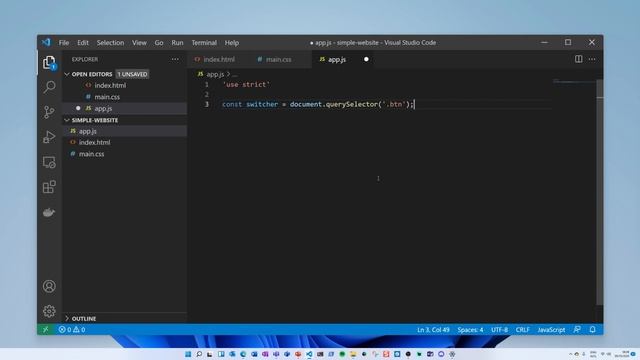Split the editor to the right
The height and width of the screenshot is (360, 640).
(578, 59)
